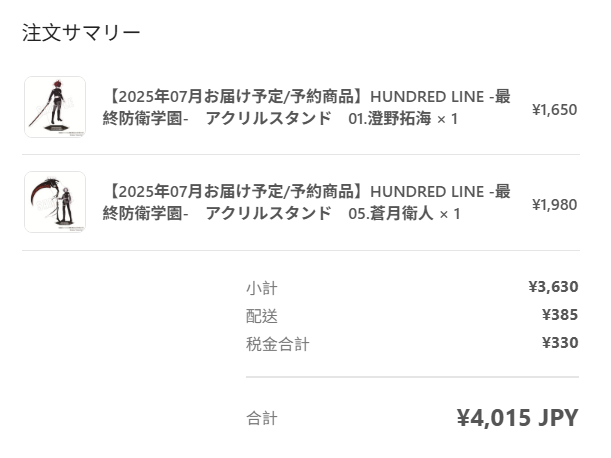Click the ¥3,630 subtotal amount
Screen dimensions: 611x458
coord(553,287)
